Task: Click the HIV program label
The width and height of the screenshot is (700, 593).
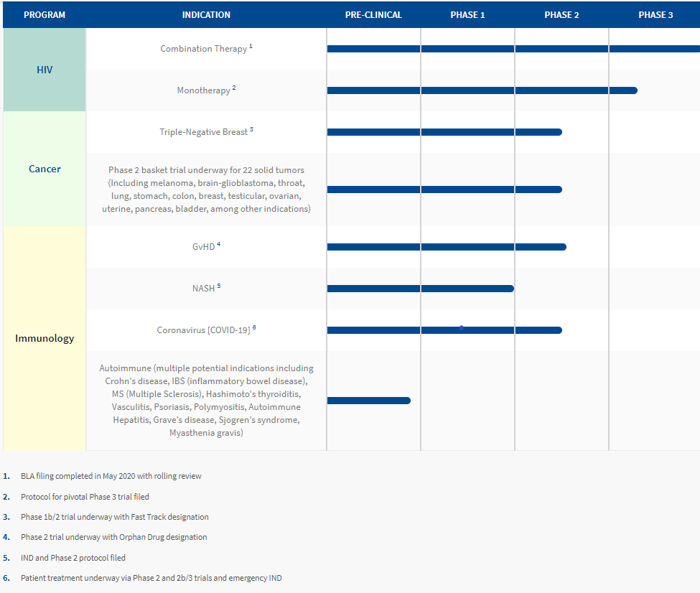Action: tap(45, 70)
